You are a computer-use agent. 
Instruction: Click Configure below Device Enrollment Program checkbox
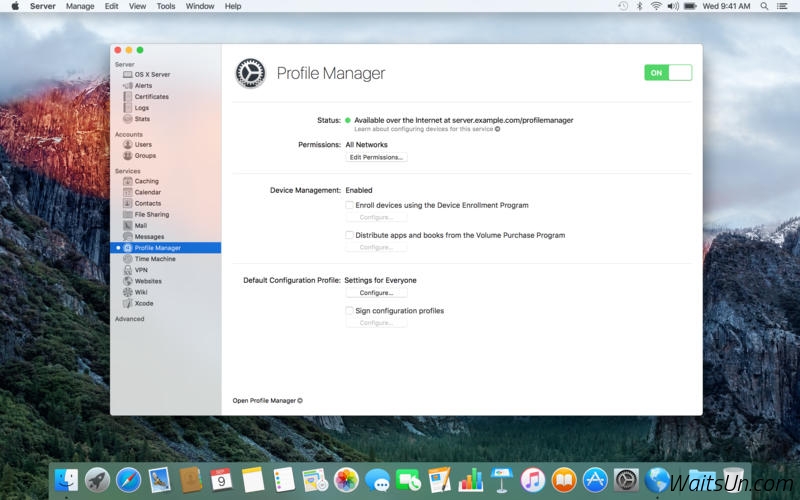[x=377, y=217]
